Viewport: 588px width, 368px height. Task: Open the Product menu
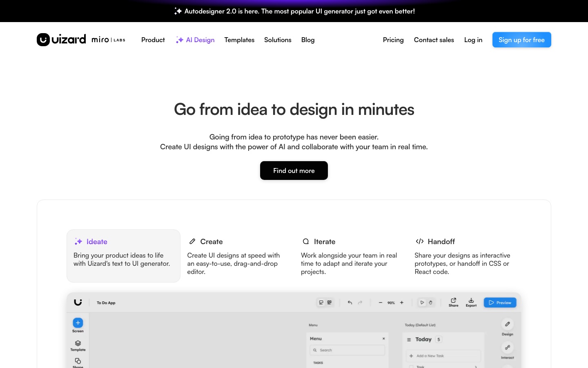[x=153, y=40]
